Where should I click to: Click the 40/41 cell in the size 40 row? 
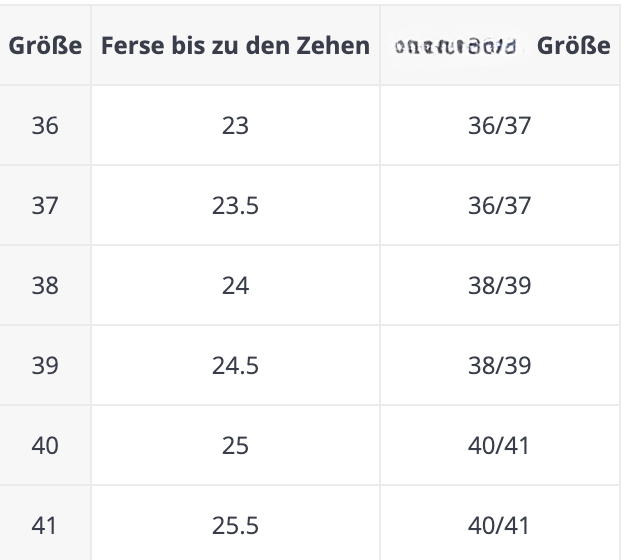pos(499,445)
